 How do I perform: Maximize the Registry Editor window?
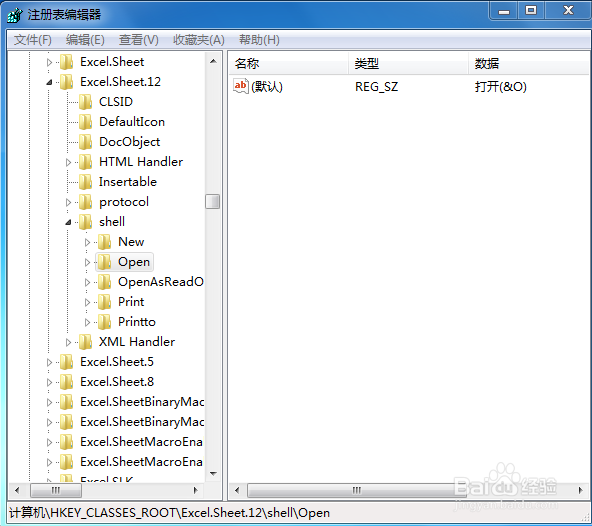(x=531, y=10)
